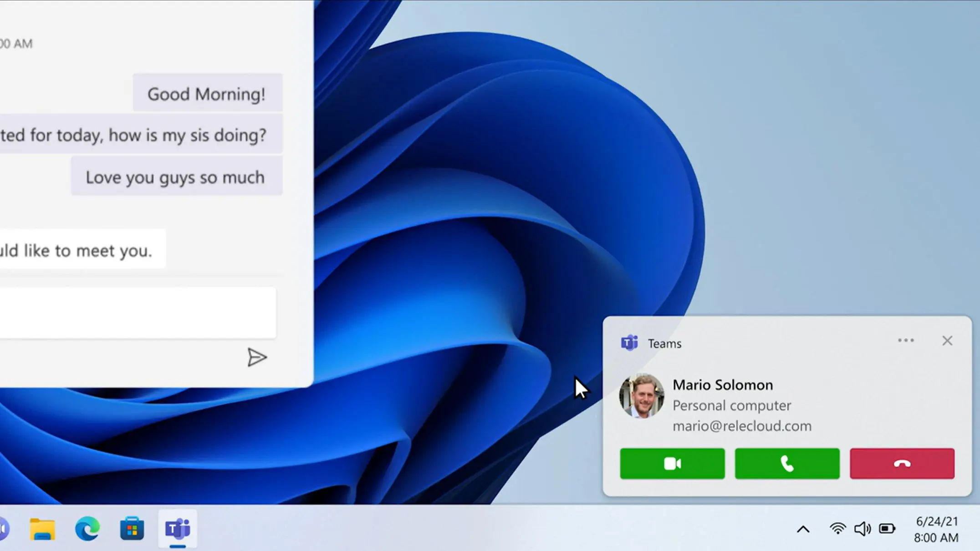Open the calendar via the 6/24/21 date
Image resolution: width=980 pixels, height=551 pixels.
(937, 521)
